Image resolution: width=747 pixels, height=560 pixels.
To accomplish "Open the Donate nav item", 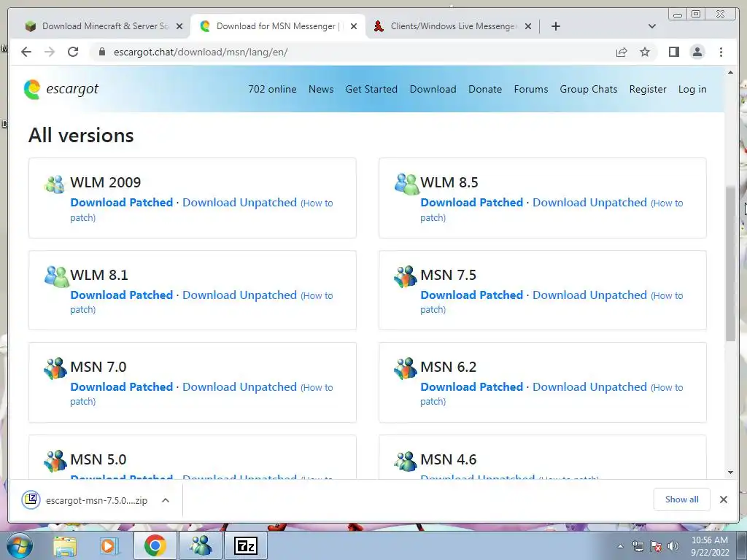I will pos(485,89).
